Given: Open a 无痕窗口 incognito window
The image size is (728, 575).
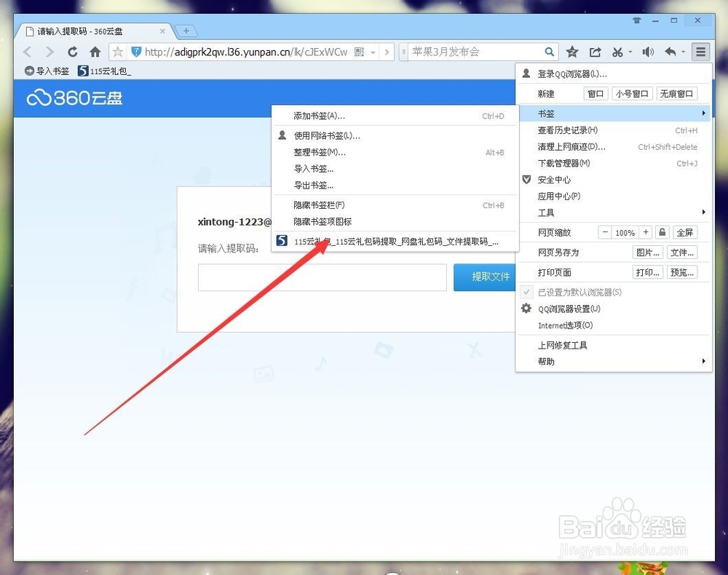Looking at the screenshot, I should [677, 93].
